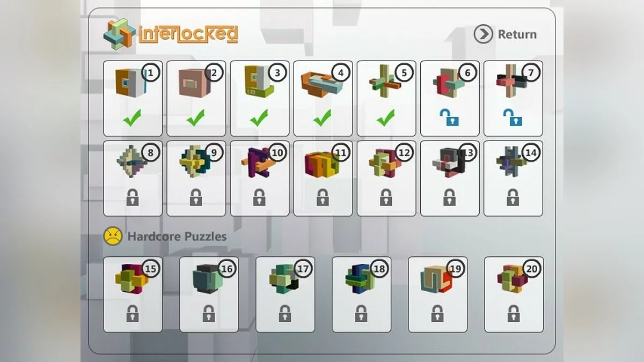Click the angry face Hardcore Puzzles icon
Viewport: 644px width, 362px height.
tap(113, 237)
